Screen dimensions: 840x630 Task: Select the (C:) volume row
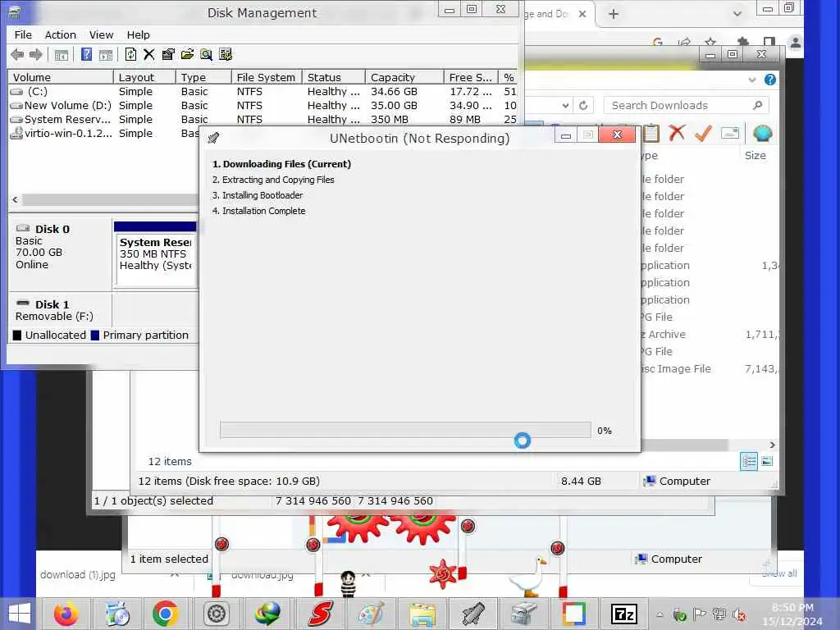pyautogui.click(x=262, y=92)
